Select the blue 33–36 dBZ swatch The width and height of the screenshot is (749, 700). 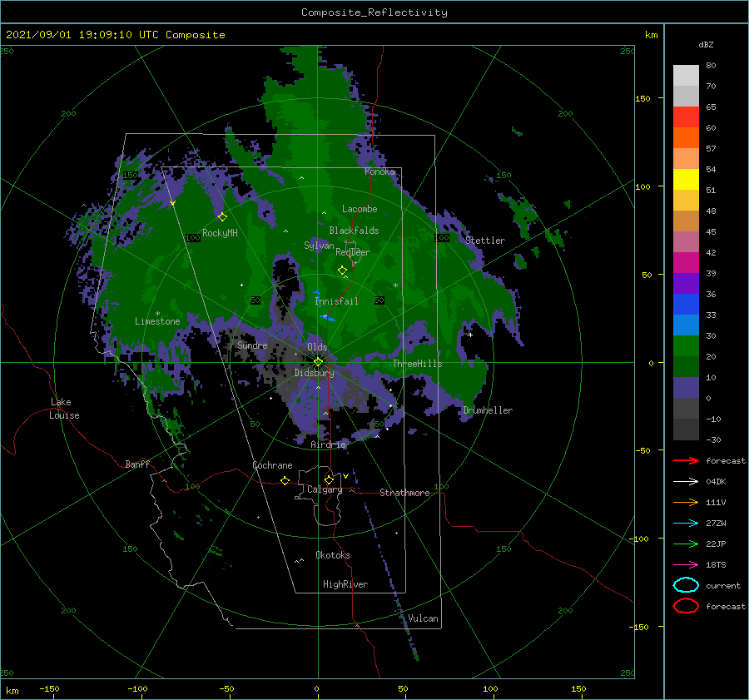pos(686,304)
